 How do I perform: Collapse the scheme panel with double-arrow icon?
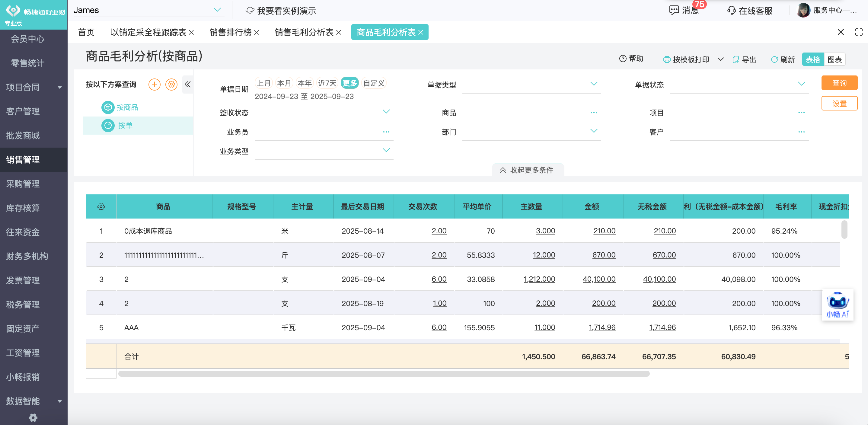pos(188,84)
